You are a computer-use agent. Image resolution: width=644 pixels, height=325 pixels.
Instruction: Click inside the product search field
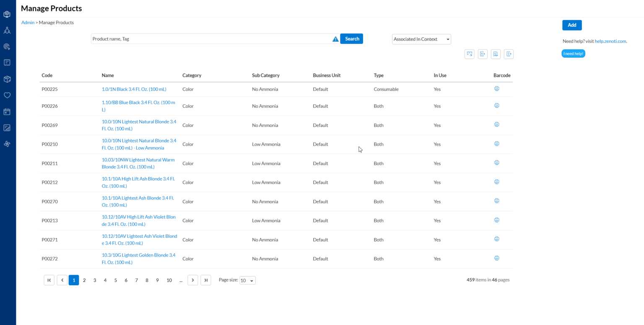coord(210,39)
